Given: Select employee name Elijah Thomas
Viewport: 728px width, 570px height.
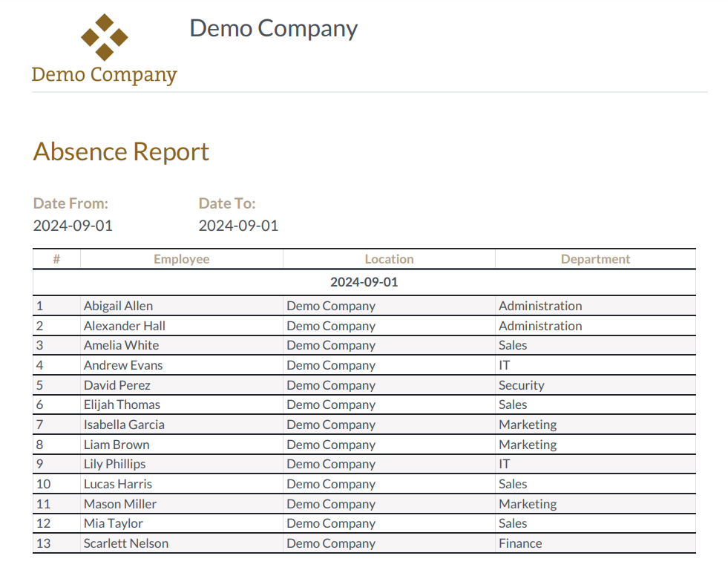Looking at the screenshot, I should point(122,404).
